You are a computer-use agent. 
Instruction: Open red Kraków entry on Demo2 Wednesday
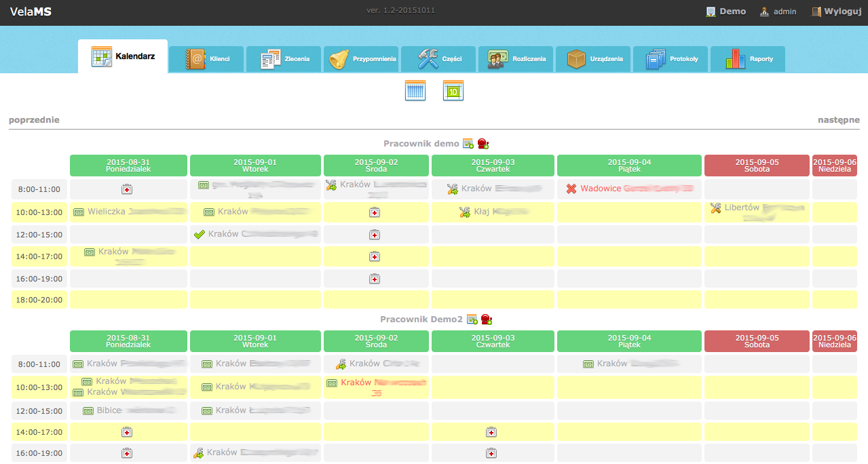(384, 387)
